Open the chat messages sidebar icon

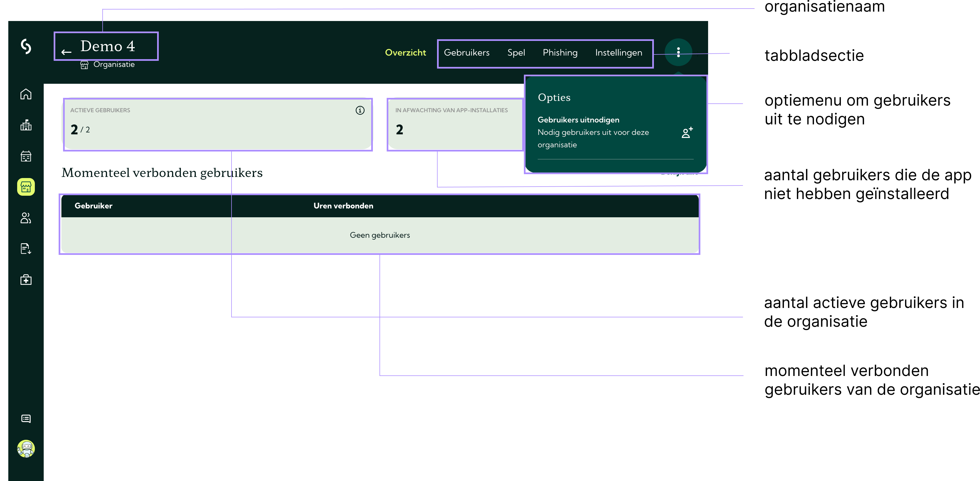(26, 419)
